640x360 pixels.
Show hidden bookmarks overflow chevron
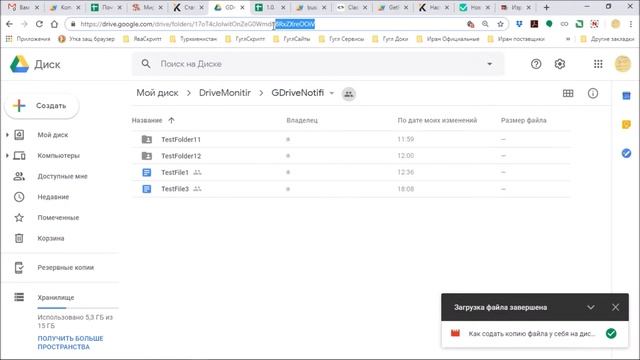[568, 39]
